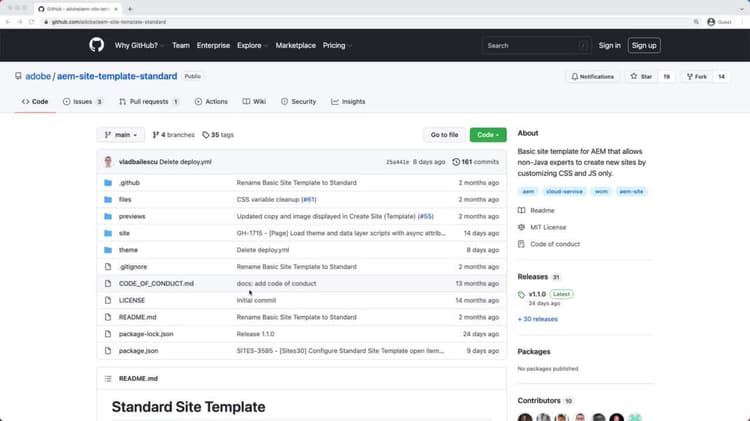This screenshot has width=750, height=421.
Task: View the forks count 14
Action: click(721, 77)
